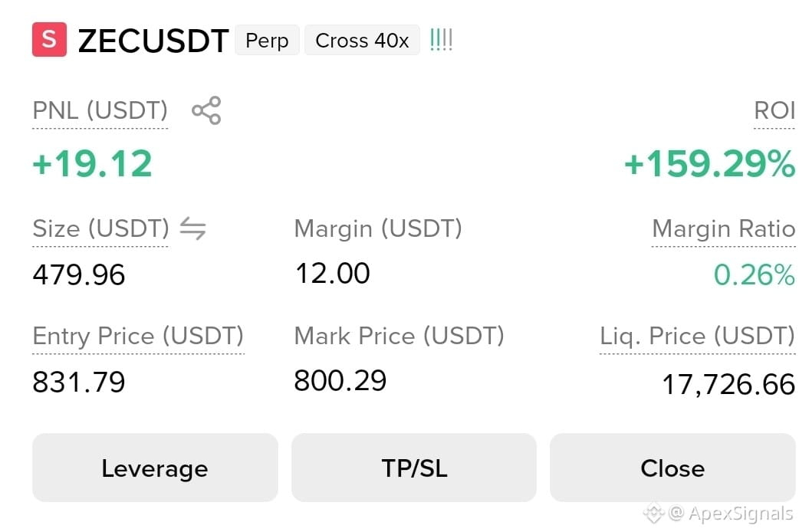Swap size units with the arrows icon
Screen dimensions: 799x532
tap(193, 228)
